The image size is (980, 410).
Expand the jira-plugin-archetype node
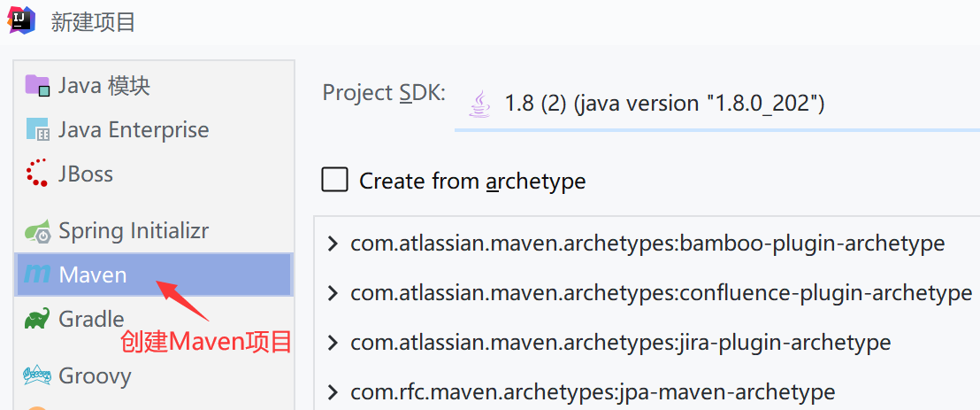333,343
